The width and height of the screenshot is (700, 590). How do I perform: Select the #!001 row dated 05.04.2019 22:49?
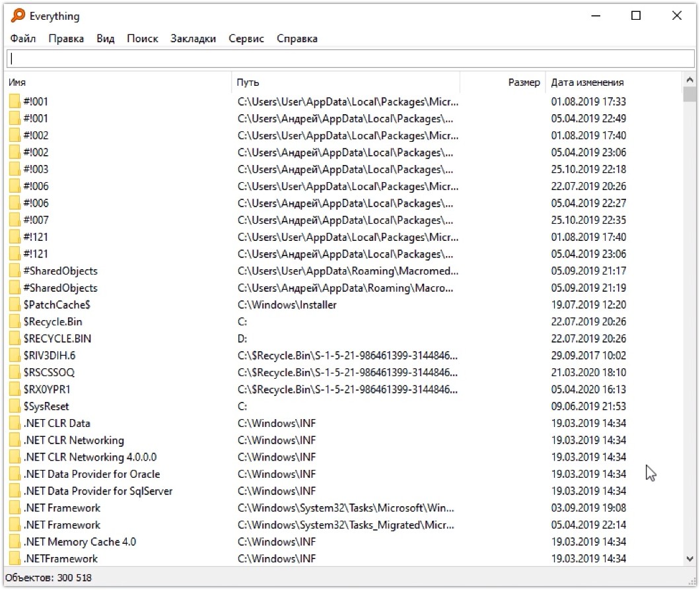click(344, 119)
